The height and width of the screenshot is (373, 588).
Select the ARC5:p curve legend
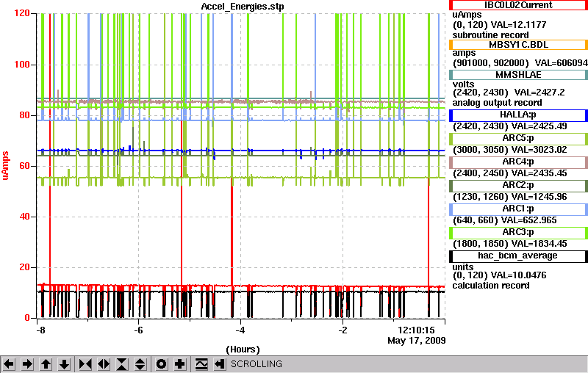click(x=518, y=139)
